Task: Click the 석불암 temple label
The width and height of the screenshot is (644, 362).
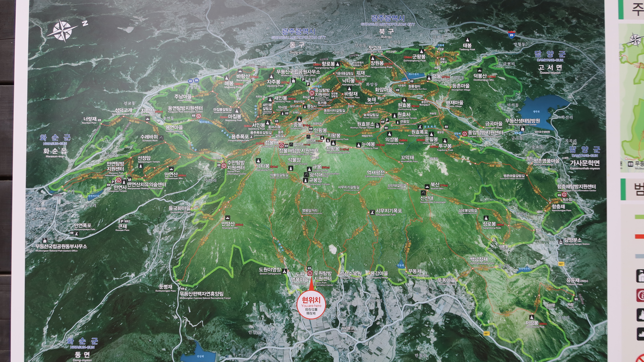Action: click(297, 161)
